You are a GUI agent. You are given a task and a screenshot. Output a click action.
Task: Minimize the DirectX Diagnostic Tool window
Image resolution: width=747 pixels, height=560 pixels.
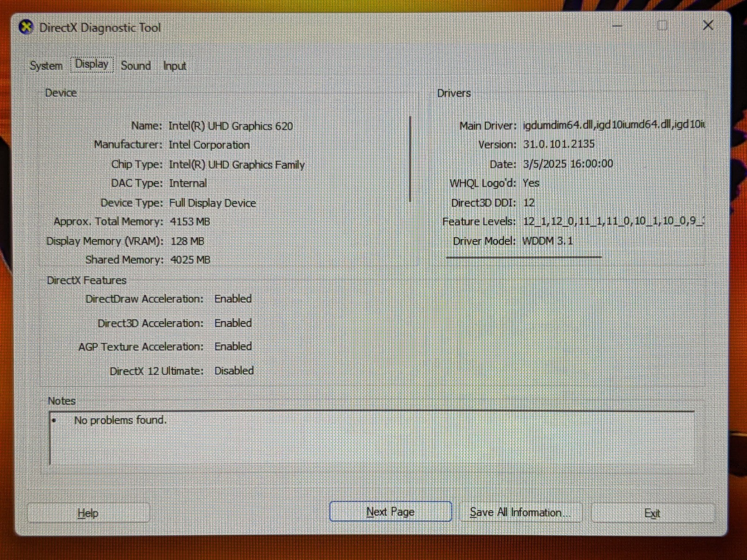coord(618,26)
